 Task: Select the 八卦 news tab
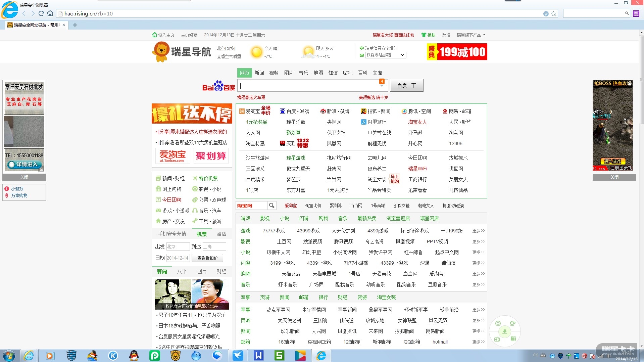(182, 271)
